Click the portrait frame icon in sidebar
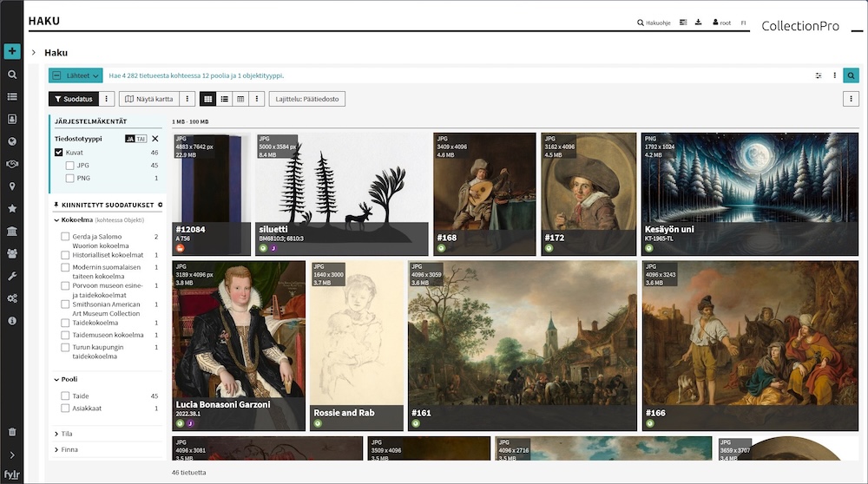Image resolution: width=868 pixels, height=484 pixels. [x=11, y=119]
